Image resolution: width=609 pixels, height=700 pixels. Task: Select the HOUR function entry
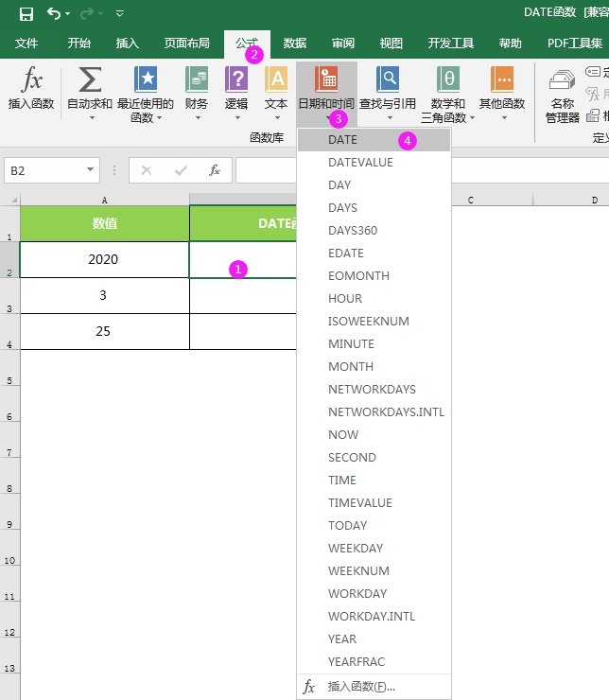pos(374,299)
